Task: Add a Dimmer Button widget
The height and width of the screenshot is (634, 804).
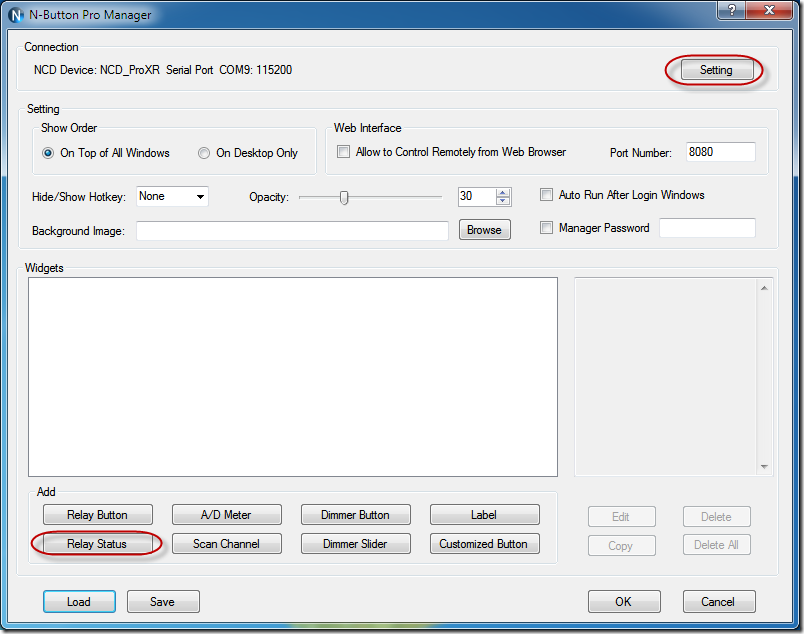Action: click(x=356, y=514)
